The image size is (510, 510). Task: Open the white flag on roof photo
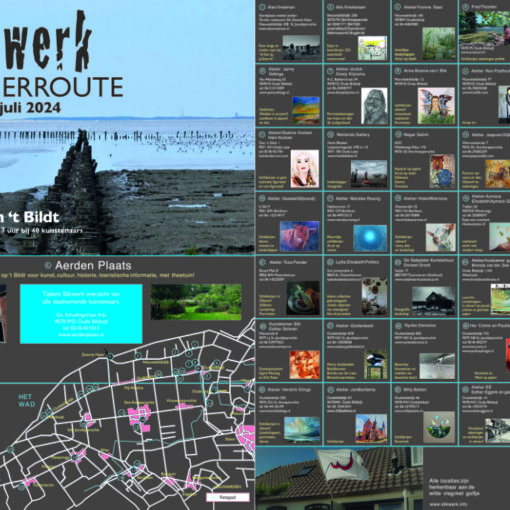click(x=339, y=479)
